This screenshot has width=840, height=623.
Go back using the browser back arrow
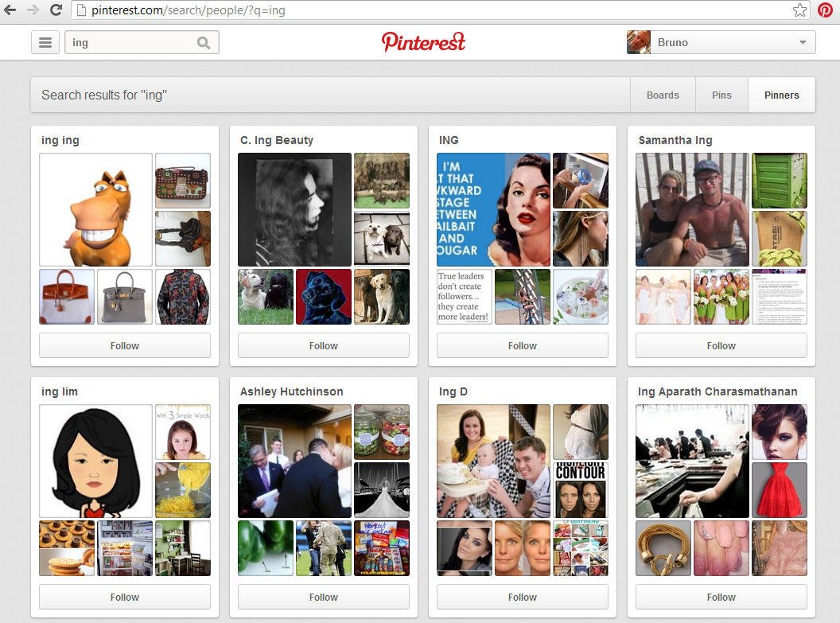[12, 10]
